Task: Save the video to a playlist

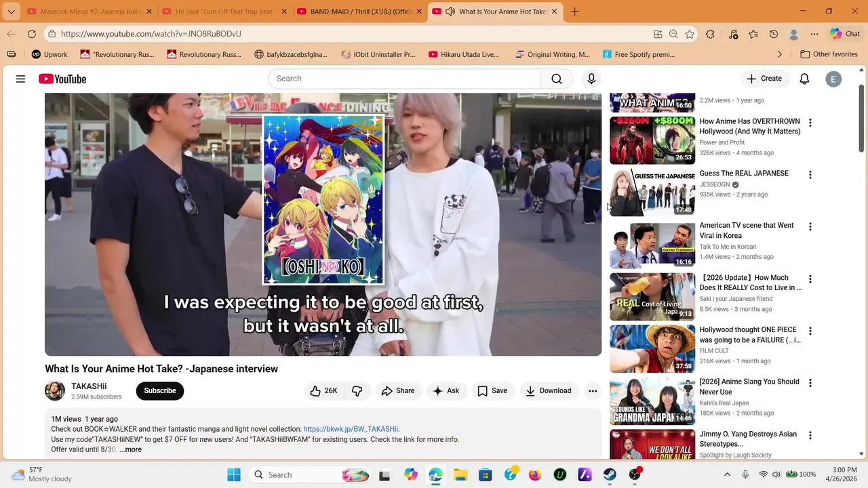Action: 492,390
